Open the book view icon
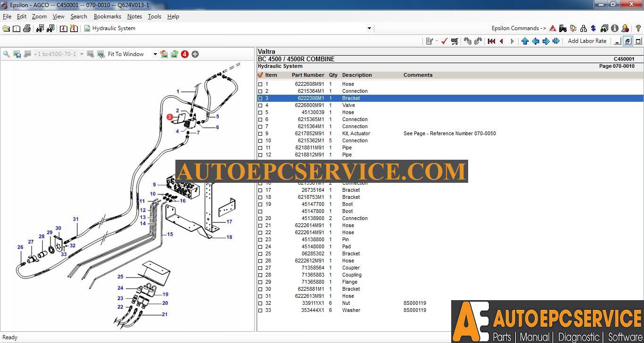 (17, 28)
